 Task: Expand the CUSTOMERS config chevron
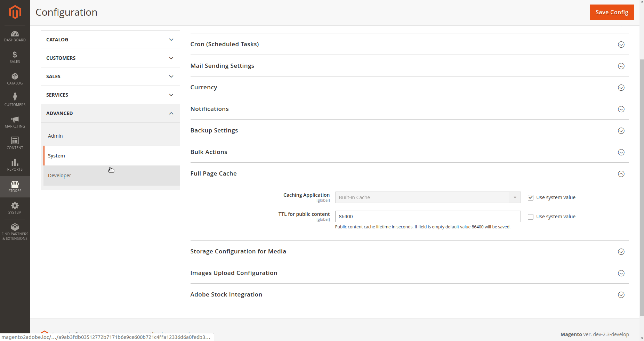click(171, 58)
